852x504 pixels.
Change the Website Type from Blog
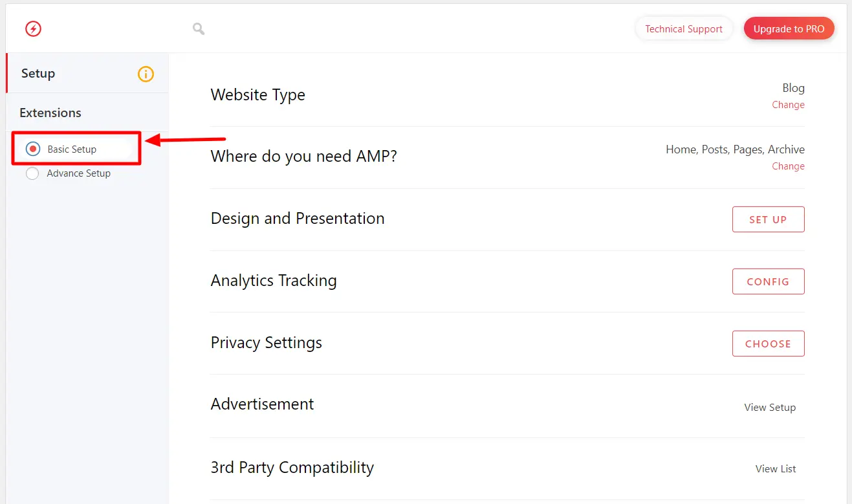[x=788, y=105]
